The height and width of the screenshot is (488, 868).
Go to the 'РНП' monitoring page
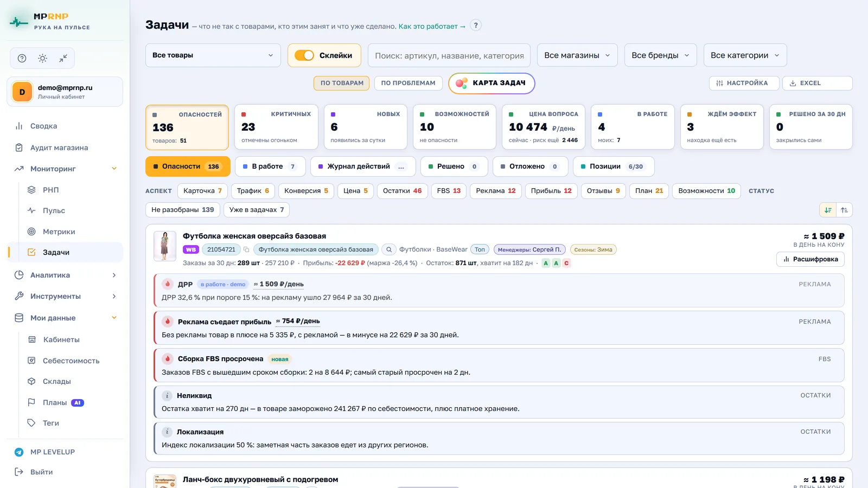(x=72, y=190)
